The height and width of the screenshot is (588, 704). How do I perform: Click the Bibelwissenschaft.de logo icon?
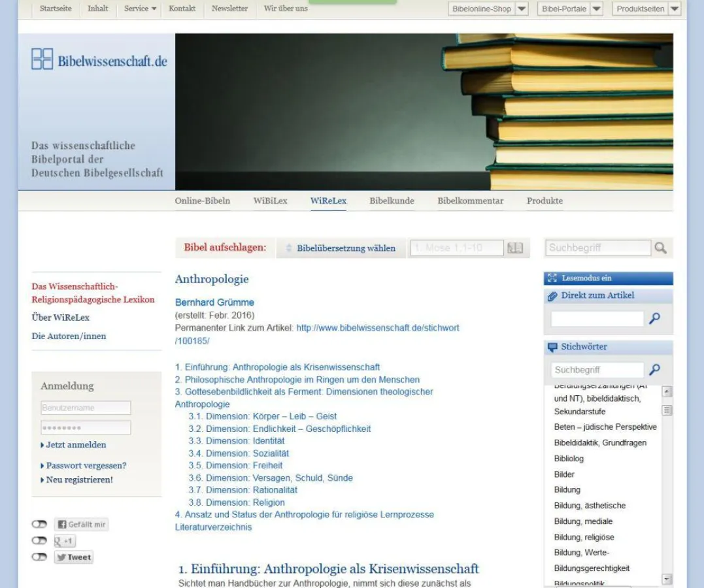pos(42,59)
